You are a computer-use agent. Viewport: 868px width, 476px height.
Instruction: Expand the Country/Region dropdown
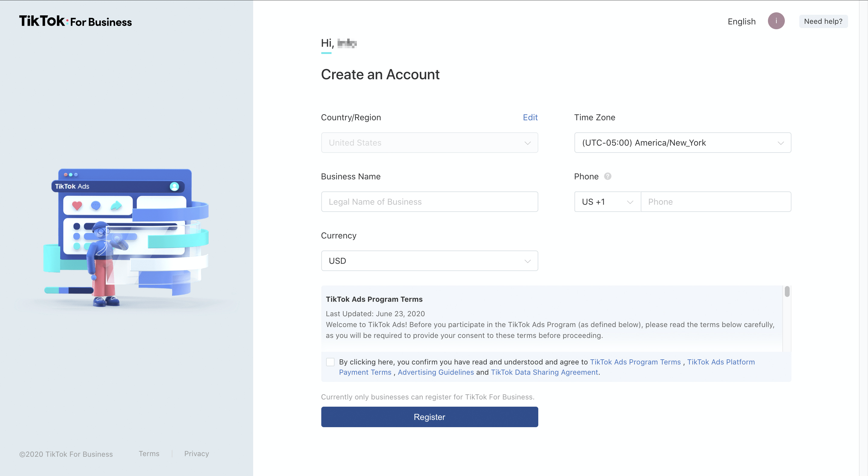point(429,143)
